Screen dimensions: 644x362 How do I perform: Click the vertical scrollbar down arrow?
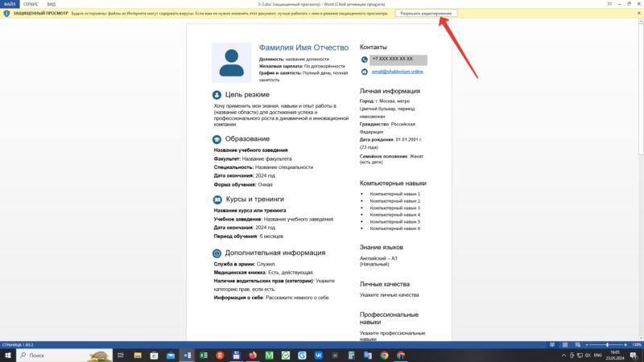(641, 338)
